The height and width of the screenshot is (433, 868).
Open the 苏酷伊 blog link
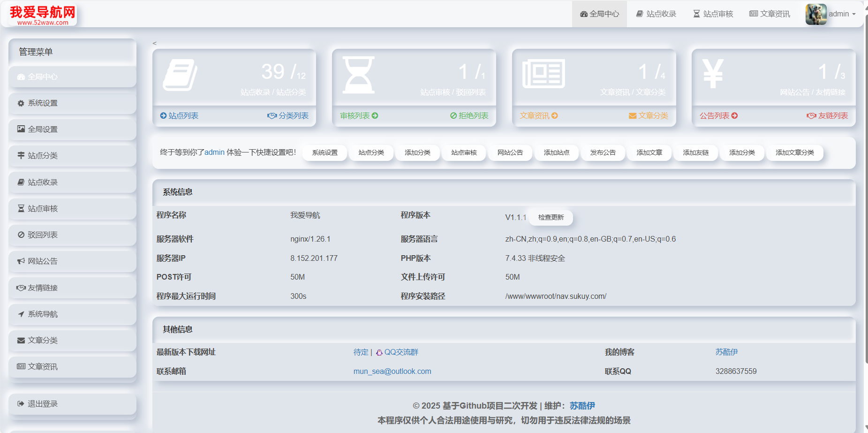click(x=727, y=352)
